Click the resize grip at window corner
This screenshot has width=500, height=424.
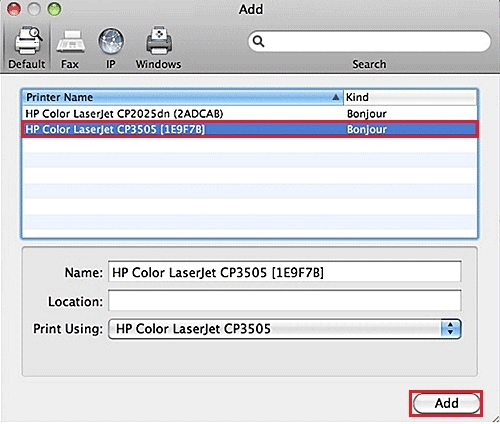(495, 418)
